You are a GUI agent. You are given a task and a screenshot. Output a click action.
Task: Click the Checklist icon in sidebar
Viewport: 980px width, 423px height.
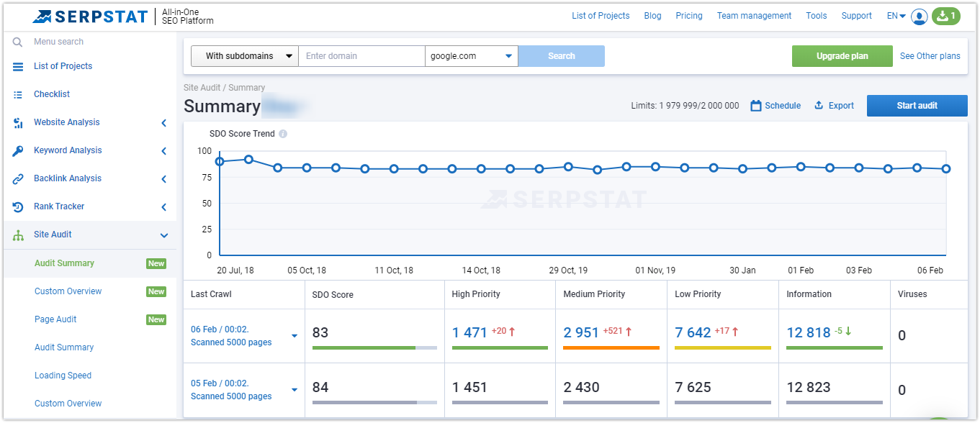(x=18, y=94)
